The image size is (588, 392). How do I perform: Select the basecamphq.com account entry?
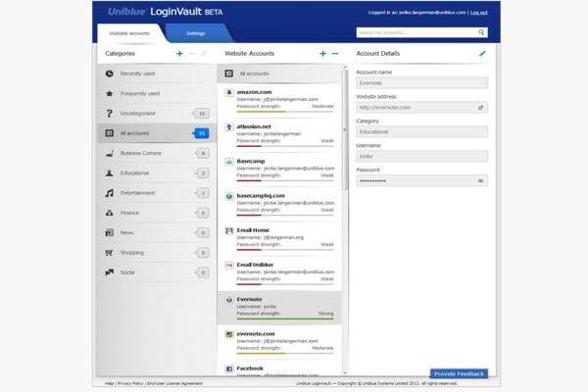coord(279,205)
